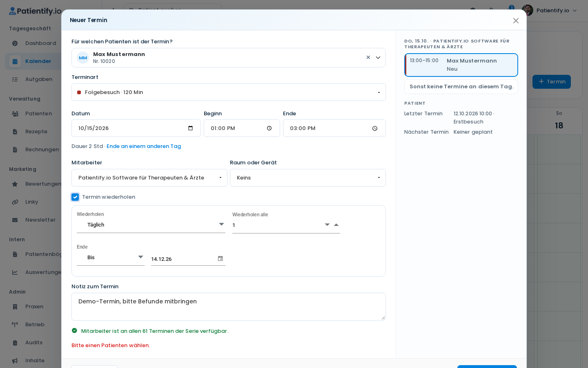Screen dimensions: 588x368
Task: Click the Betrieb broadcast icon
Action: point(15,325)
